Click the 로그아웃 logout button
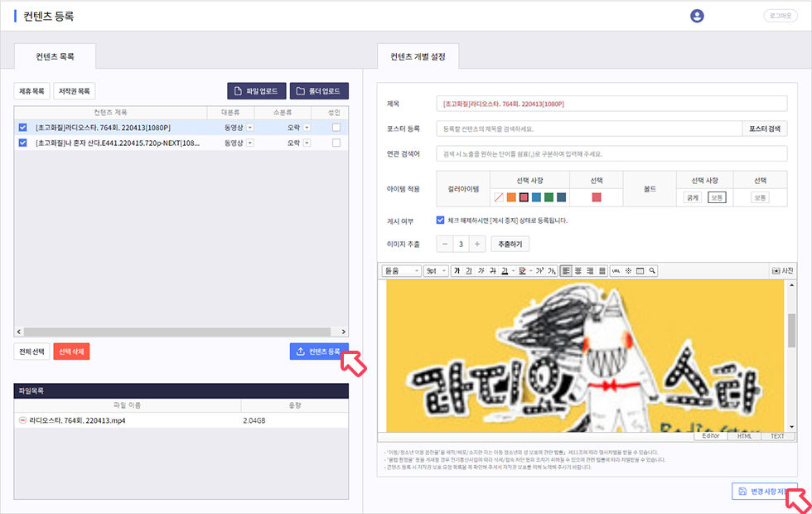The height and width of the screenshot is (514, 812). point(781,16)
